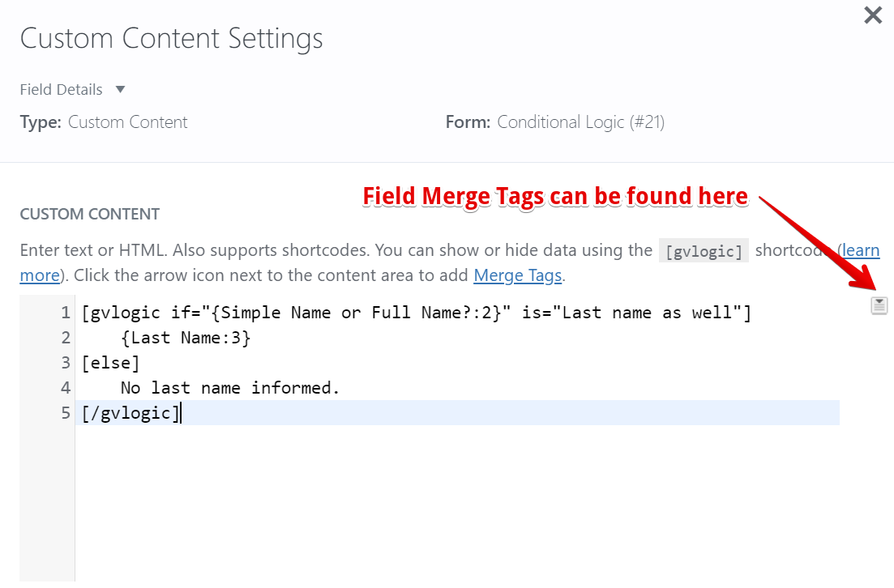Open the Merge Tags icon beside editor

point(879,305)
